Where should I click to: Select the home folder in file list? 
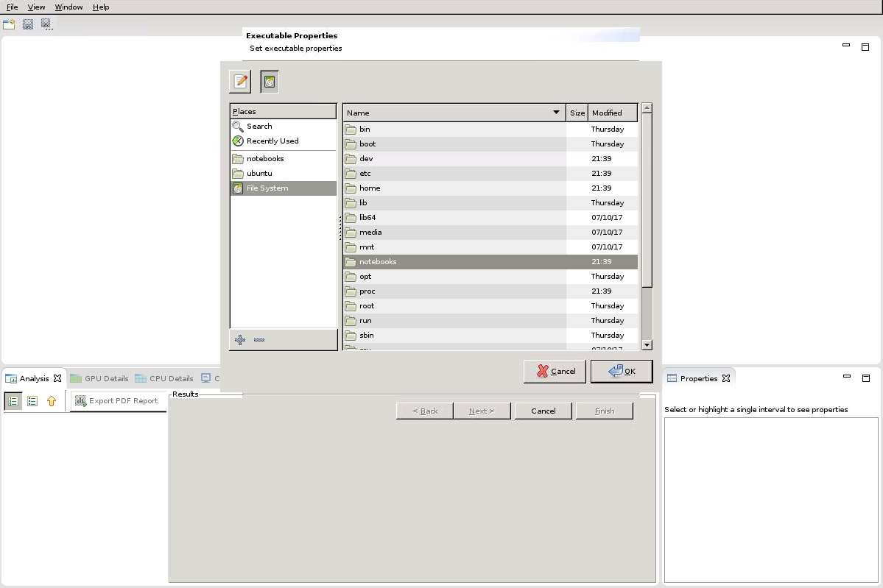370,188
